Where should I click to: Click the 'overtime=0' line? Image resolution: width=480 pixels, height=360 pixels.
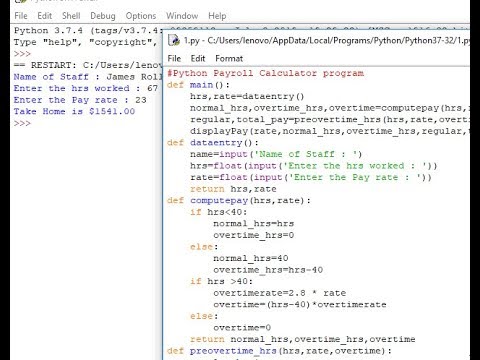[242, 328]
